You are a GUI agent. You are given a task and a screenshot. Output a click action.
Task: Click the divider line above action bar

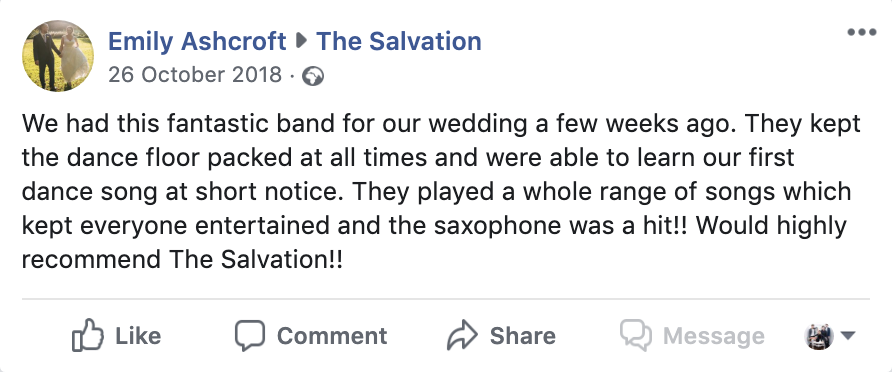446,298
